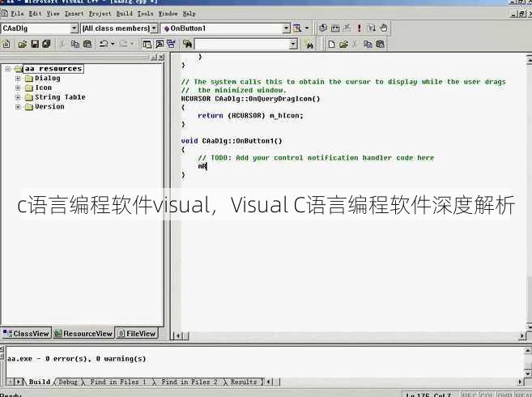This screenshot has width=532, height=397.
Task: Click editor horizontal scrollbar right arrow
Action: (522, 336)
